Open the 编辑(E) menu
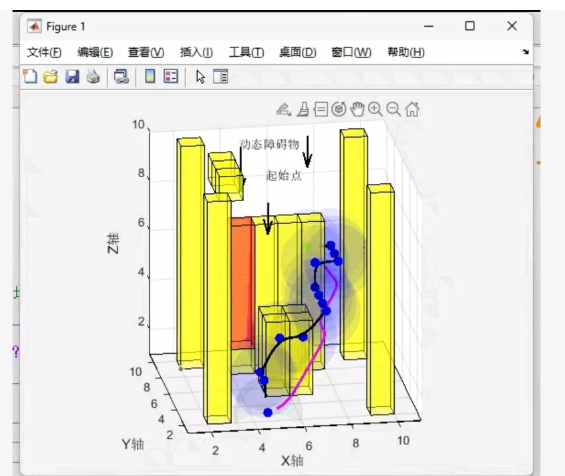The image size is (565, 476). 95,53
